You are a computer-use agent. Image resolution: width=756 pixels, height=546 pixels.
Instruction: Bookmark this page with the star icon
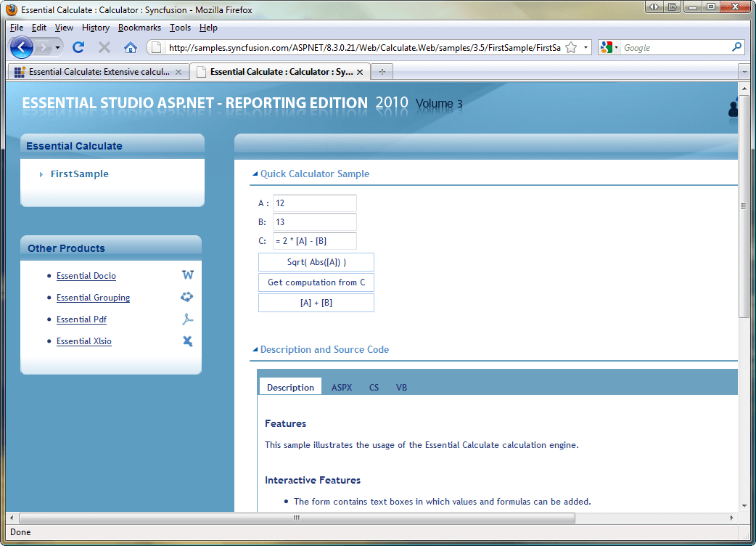[571, 47]
